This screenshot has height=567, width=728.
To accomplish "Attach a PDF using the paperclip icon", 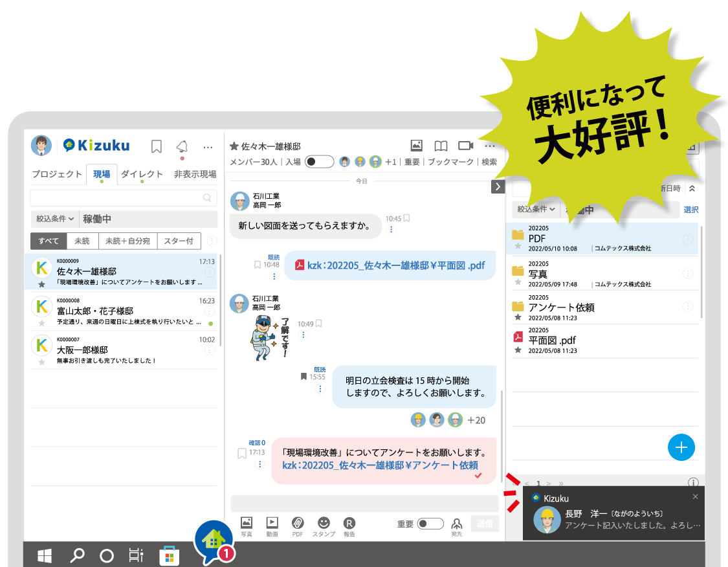I will (x=298, y=524).
